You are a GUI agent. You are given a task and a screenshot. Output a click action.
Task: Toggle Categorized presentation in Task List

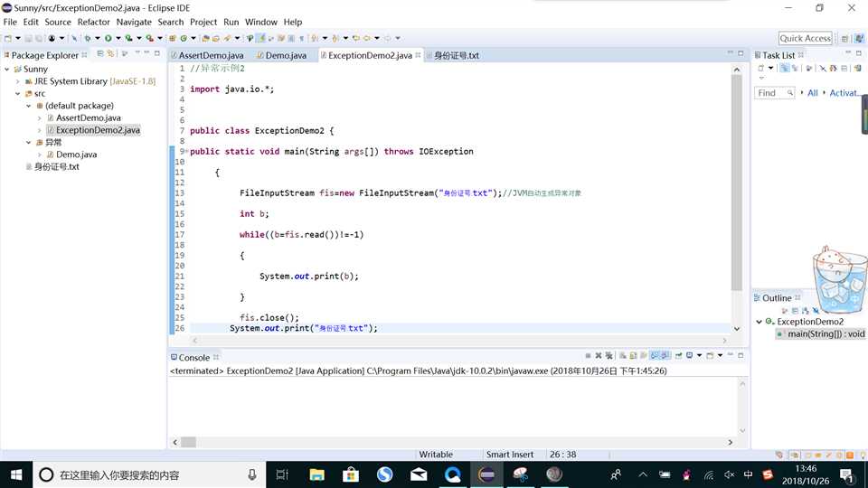point(785,68)
